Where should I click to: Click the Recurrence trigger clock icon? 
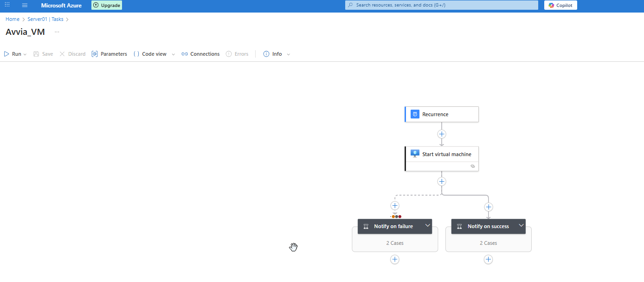pos(415,114)
